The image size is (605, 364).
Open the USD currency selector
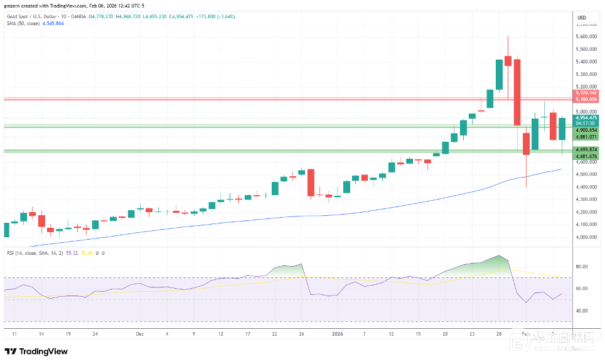tap(581, 17)
